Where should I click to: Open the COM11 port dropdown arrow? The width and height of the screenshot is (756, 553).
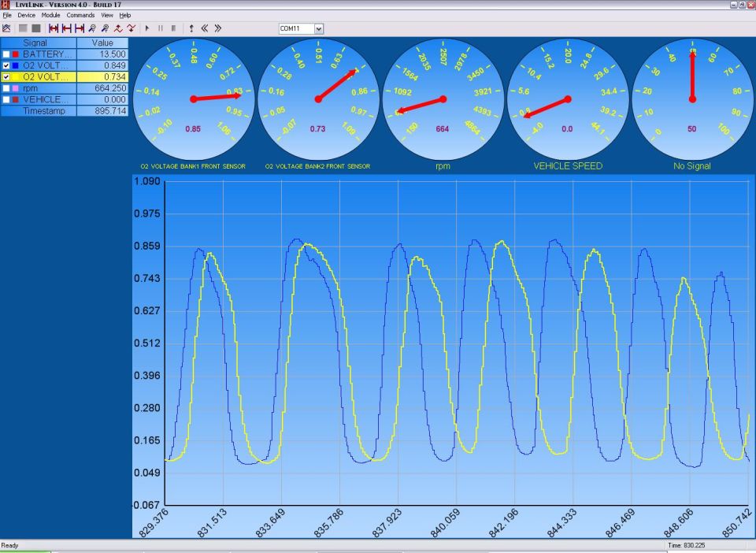(319, 29)
